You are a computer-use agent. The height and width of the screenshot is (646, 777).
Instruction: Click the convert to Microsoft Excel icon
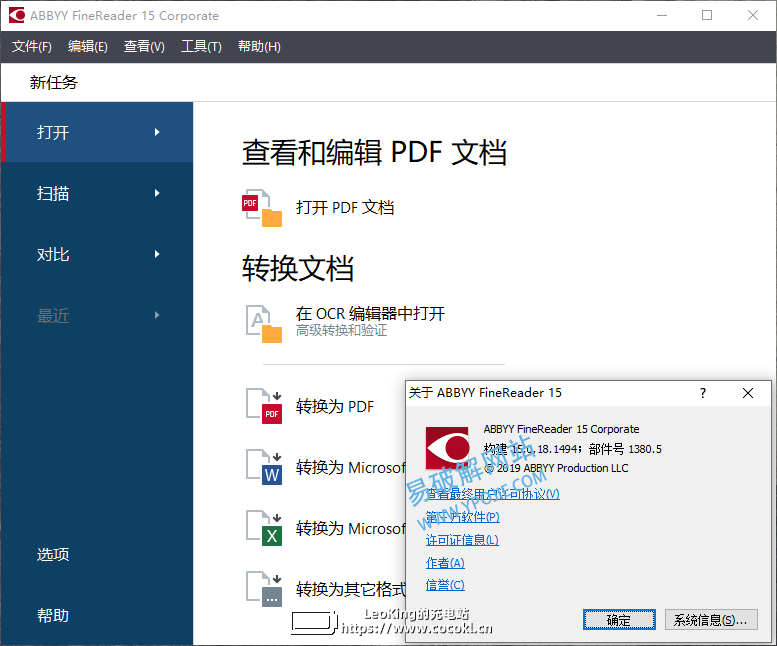264,528
